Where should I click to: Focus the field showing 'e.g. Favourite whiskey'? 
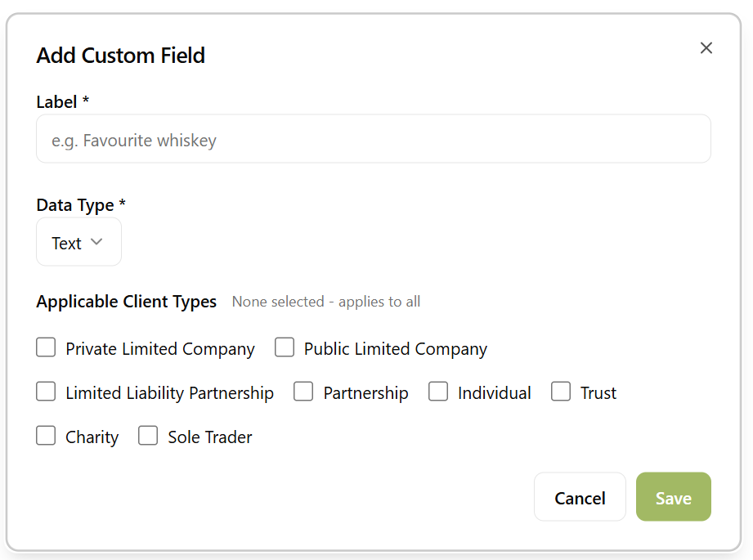pyautogui.click(x=373, y=139)
